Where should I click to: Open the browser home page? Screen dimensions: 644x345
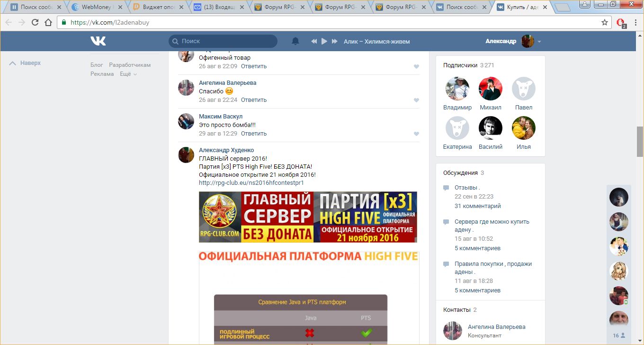pos(48,22)
